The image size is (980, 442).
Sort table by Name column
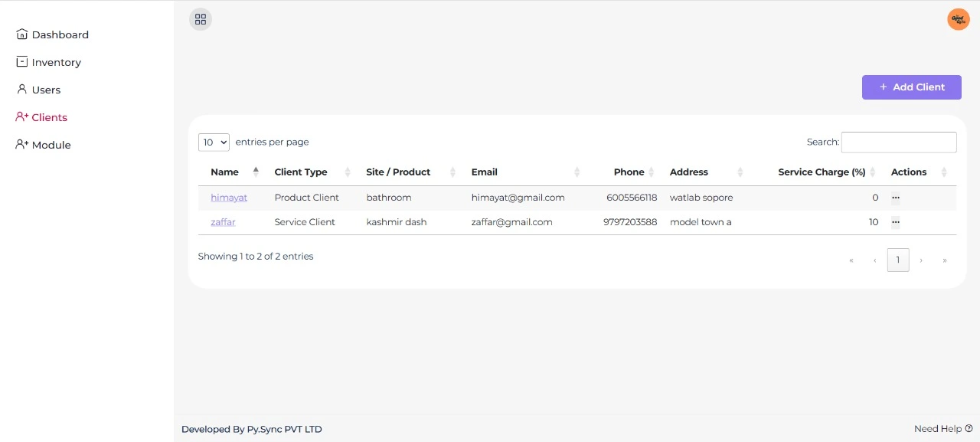point(224,172)
